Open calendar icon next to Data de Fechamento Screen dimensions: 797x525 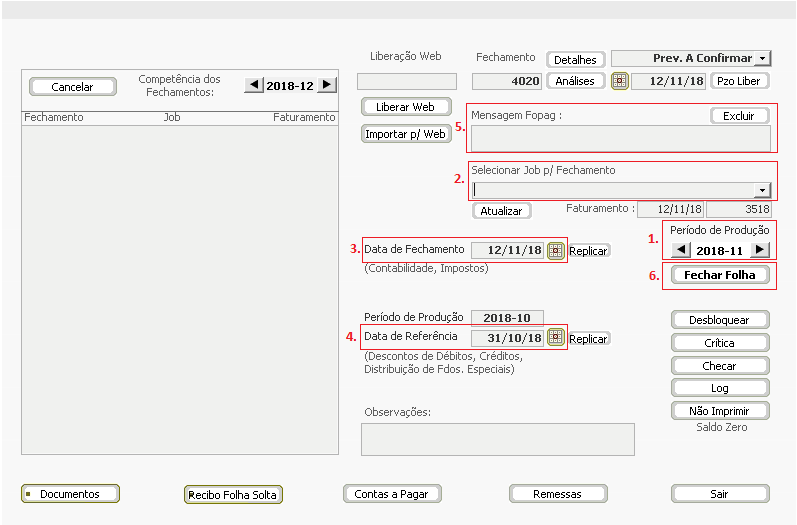(x=556, y=251)
